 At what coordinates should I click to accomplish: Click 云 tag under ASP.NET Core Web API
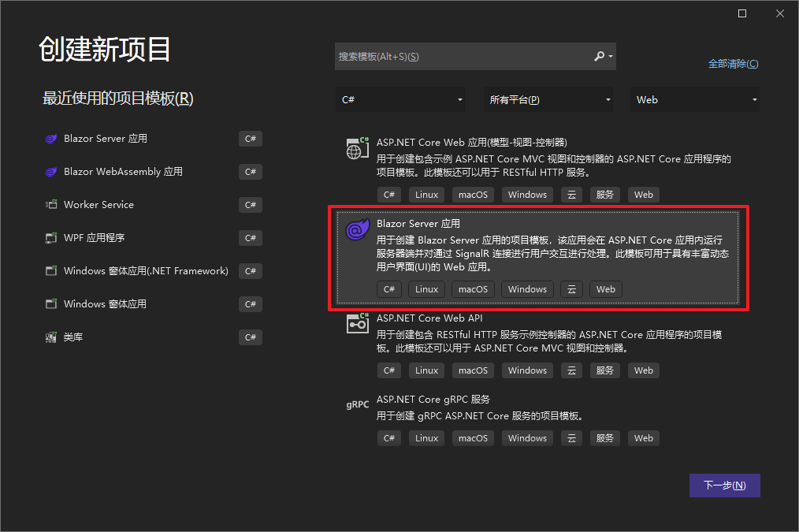pyautogui.click(x=572, y=370)
